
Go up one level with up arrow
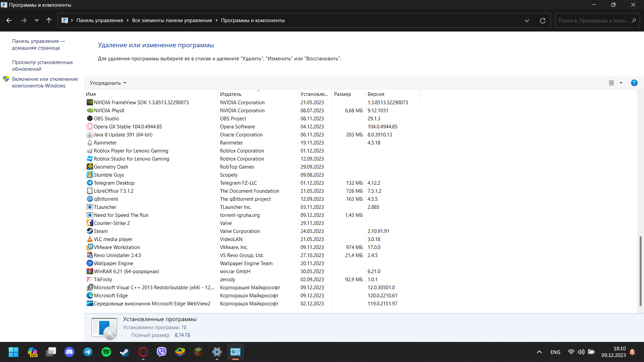click(49, 20)
